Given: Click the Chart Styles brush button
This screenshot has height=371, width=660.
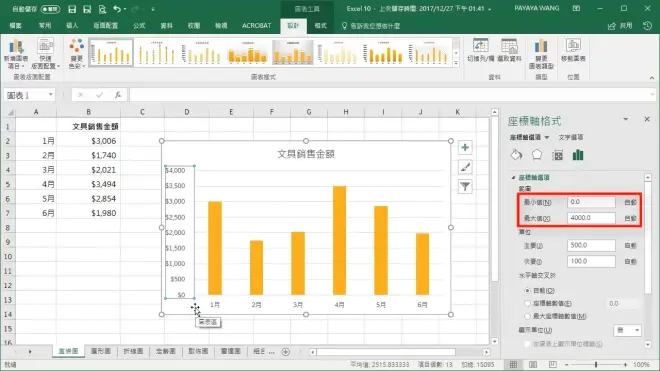Looking at the screenshot, I should point(465,167).
